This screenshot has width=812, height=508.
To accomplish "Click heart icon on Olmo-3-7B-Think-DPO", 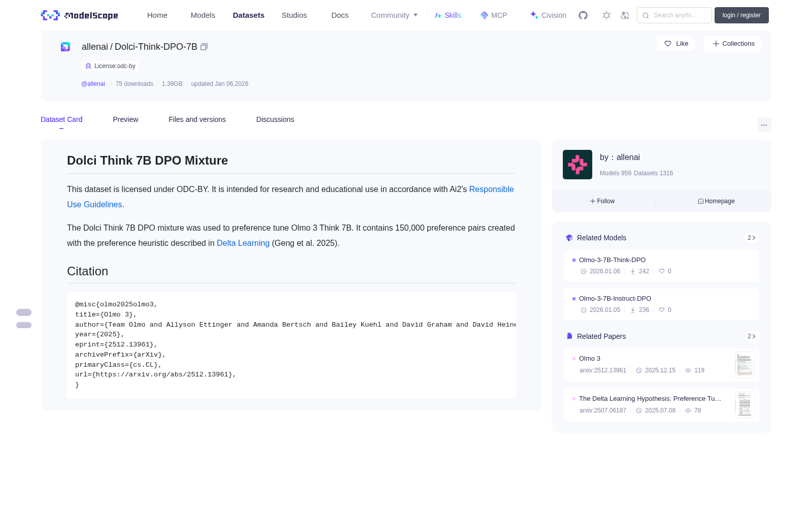I will 662,271.
